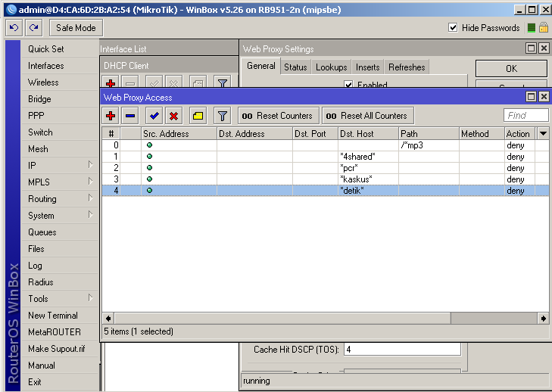This screenshot has width=552, height=392.
Task: Switch to Lookups tab
Action: pos(331,67)
